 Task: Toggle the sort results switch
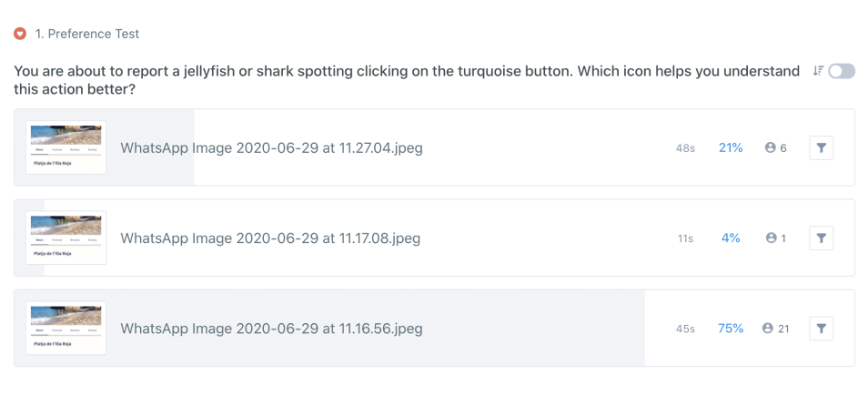pyautogui.click(x=842, y=71)
